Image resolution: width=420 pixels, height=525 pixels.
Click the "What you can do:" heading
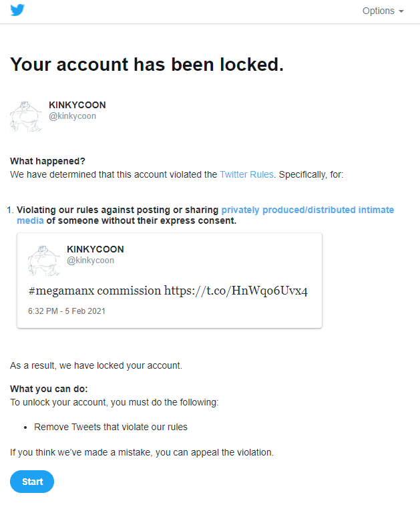pyautogui.click(x=49, y=389)
